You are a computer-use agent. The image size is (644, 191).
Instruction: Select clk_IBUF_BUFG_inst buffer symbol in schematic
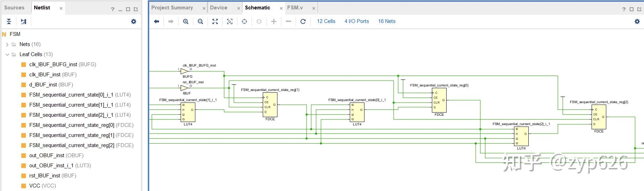click(184, 71)
